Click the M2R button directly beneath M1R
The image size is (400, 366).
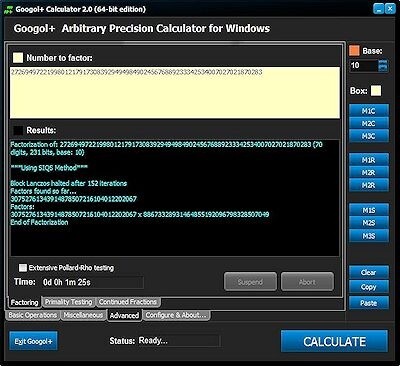[x=369, y=173]
